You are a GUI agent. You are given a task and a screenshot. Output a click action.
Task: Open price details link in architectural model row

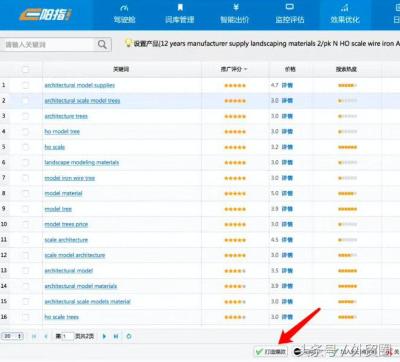(287, 271)
